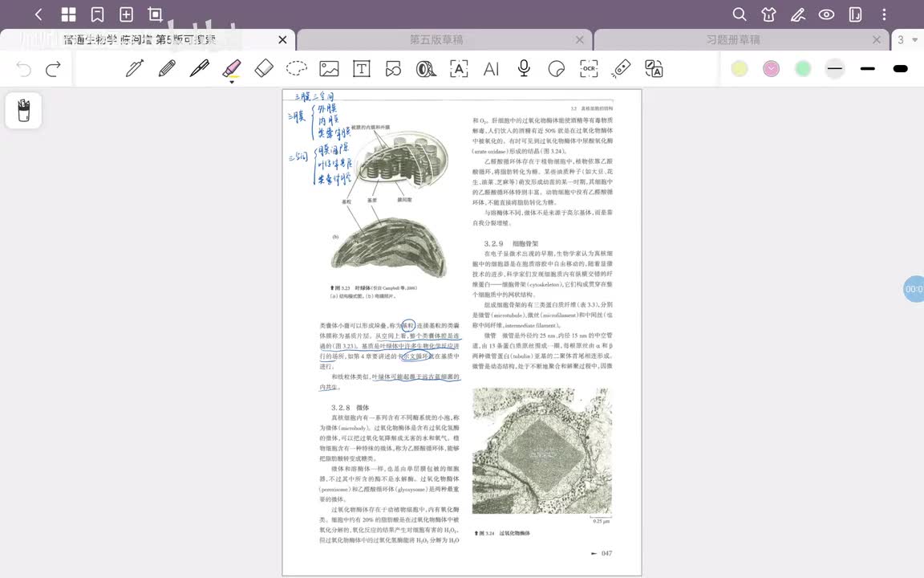Image resolution: width=924 pixels, height=578 pixels.
Task: Add a new page with the plus icon
Action: (x=126, y=14)
